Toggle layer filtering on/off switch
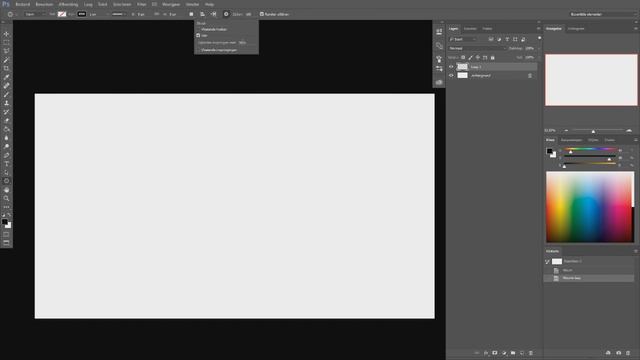The image size is (640, 360). point(540,38)
